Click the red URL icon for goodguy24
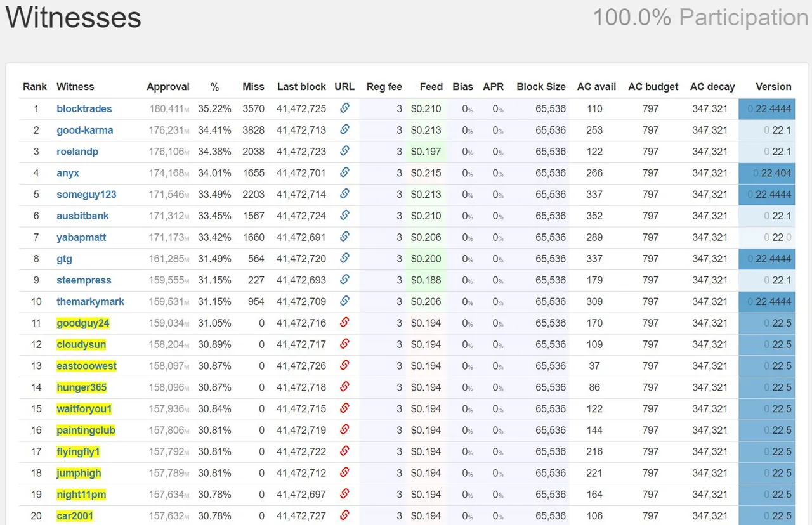Screen dimensions: 812x525 (344, 322)
